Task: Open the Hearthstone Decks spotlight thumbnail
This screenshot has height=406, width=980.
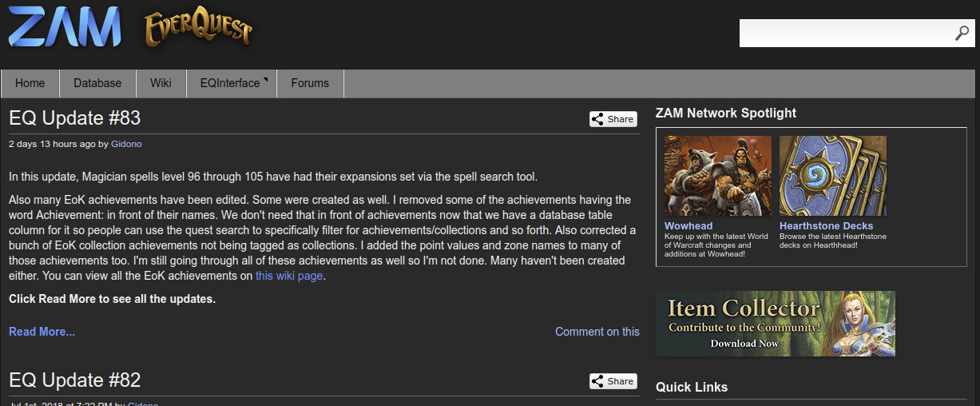Action: 833,176
